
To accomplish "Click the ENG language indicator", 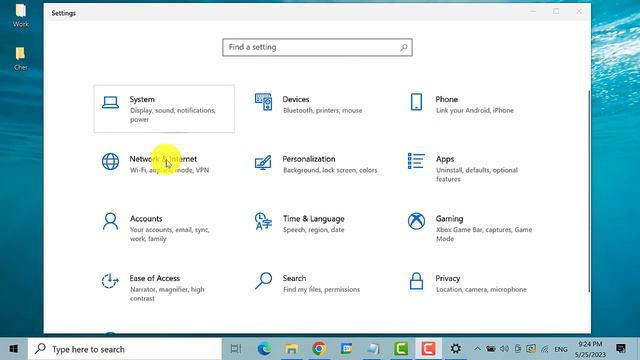I will [561, 349].
